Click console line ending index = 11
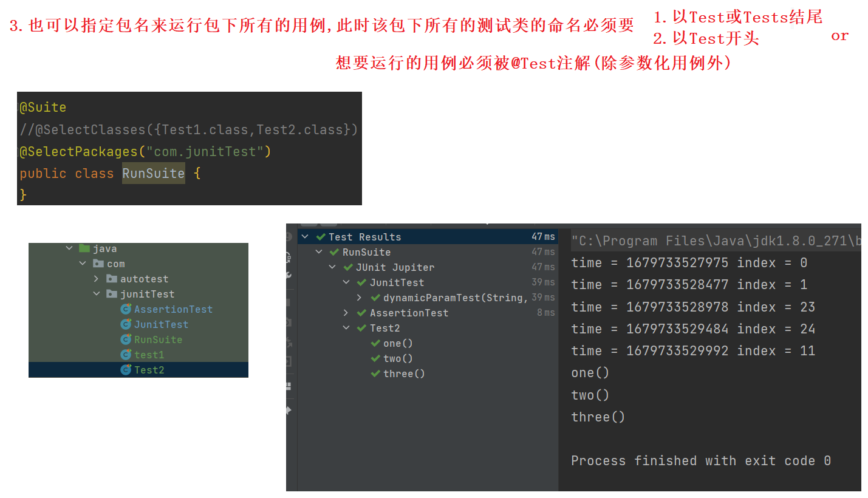868x498 pixels. tap(693, 350)
